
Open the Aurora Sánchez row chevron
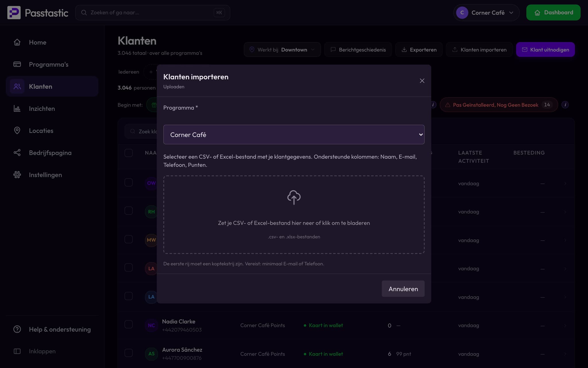click(565, 354)
